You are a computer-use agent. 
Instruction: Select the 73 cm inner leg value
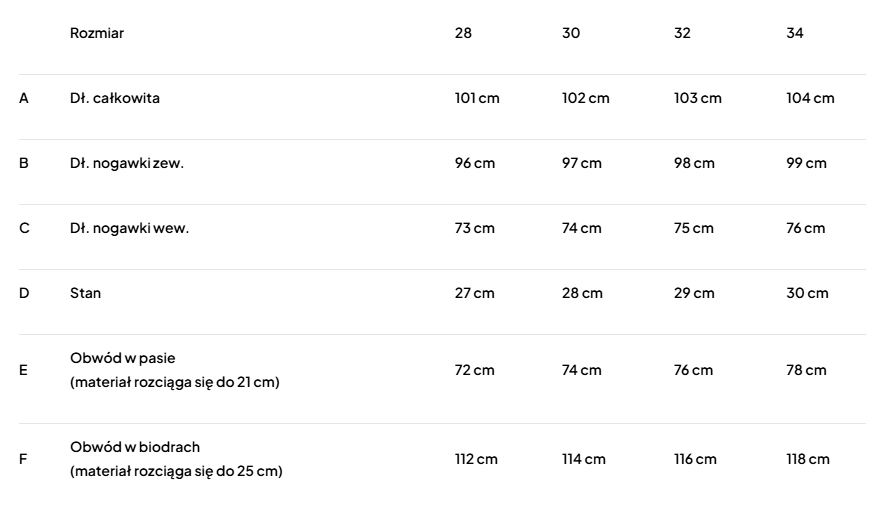coord(475,228)
